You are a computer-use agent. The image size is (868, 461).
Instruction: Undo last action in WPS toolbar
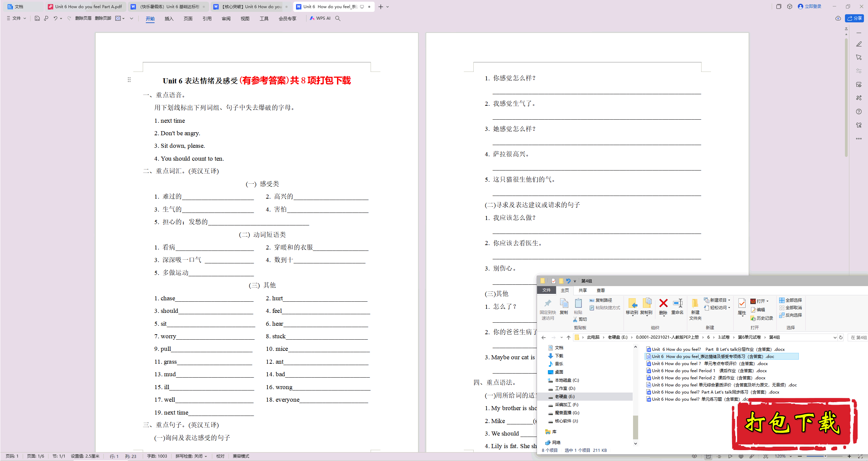pyautogui.click(x=55, y=18)
